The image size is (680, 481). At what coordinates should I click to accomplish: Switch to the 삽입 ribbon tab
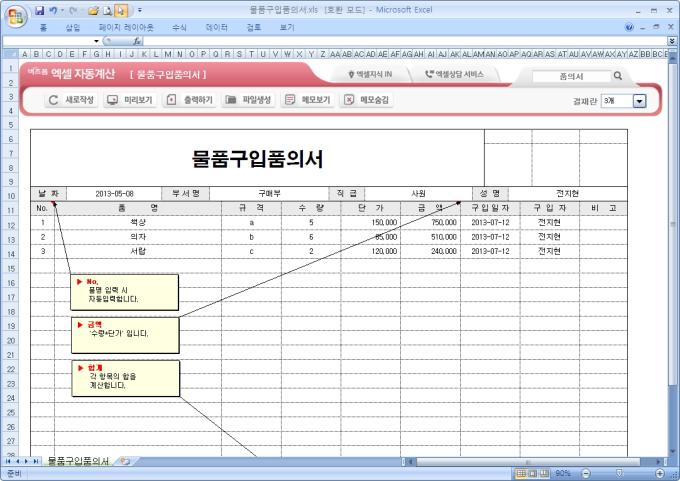pos(72,28)
